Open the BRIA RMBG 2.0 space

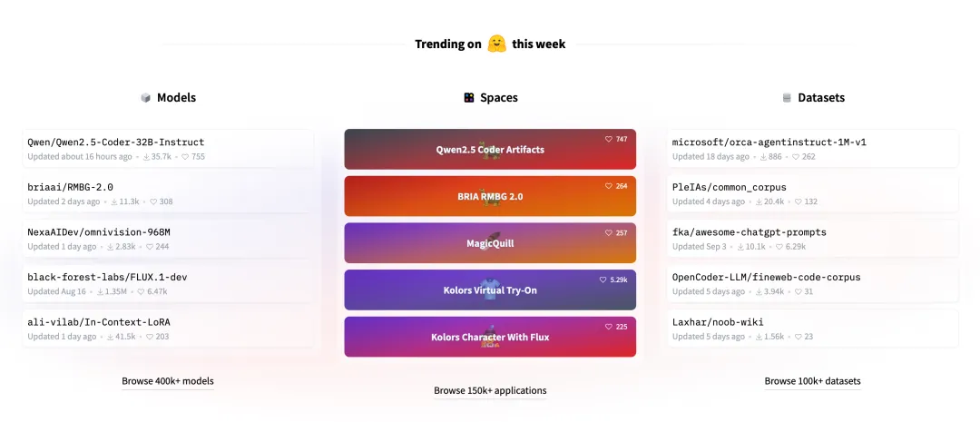pyautogui.click(x=490, y=196)
